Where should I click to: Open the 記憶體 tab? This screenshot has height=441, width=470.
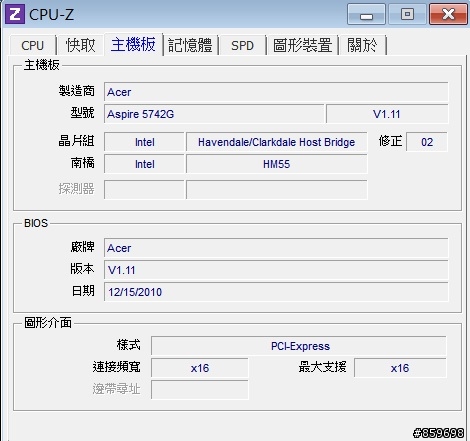[190, 45]
